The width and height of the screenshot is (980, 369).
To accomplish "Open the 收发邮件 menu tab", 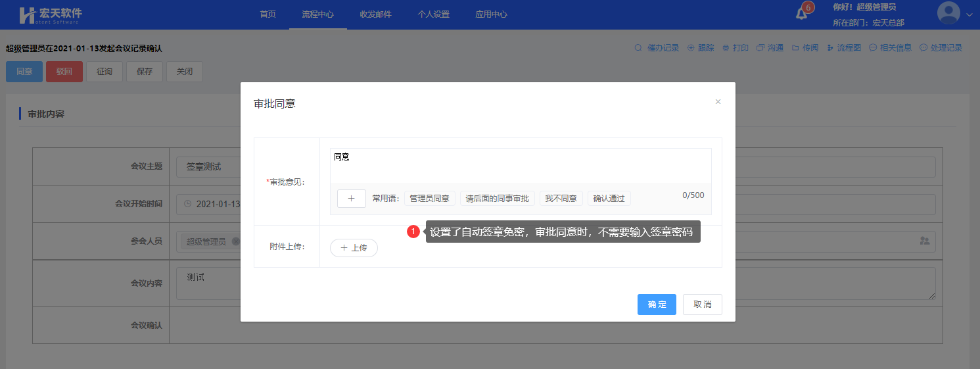I will (x=375, y=14).
